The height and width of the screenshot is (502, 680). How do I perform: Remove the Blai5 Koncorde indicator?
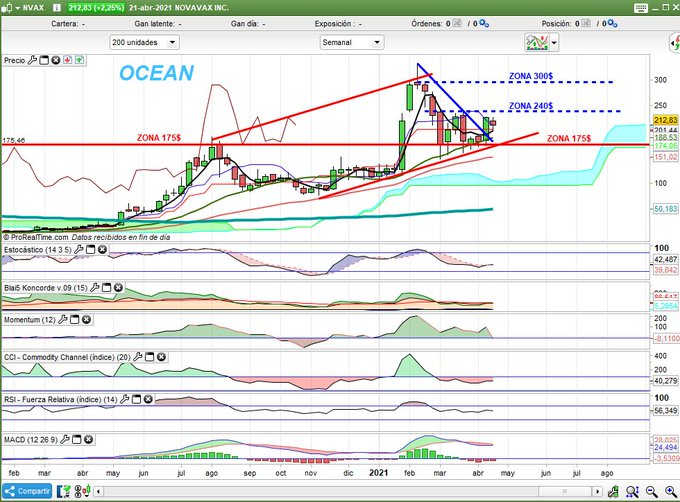click(118, 287)
